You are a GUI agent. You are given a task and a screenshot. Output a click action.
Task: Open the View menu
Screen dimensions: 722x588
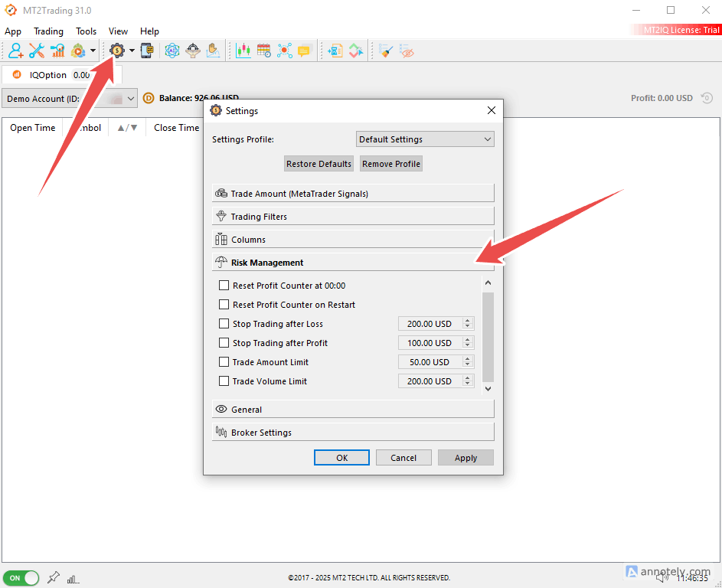118,31
